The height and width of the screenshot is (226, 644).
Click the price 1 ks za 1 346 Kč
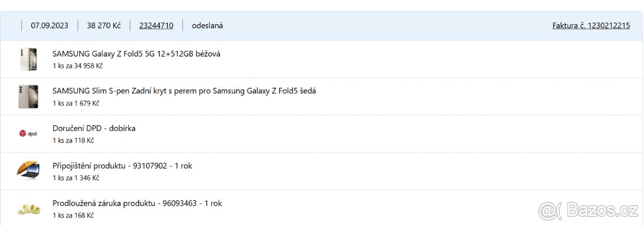click(76, 178)
